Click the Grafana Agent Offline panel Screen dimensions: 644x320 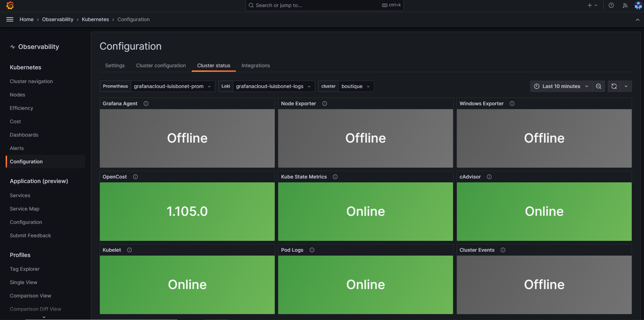[x=187, y=138]
